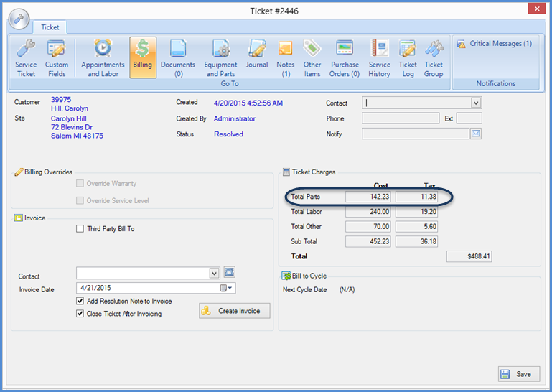Viewport: 552px width, 392px height.
Task: Click the Total value $488.41
Action: (x=469, y=256)
